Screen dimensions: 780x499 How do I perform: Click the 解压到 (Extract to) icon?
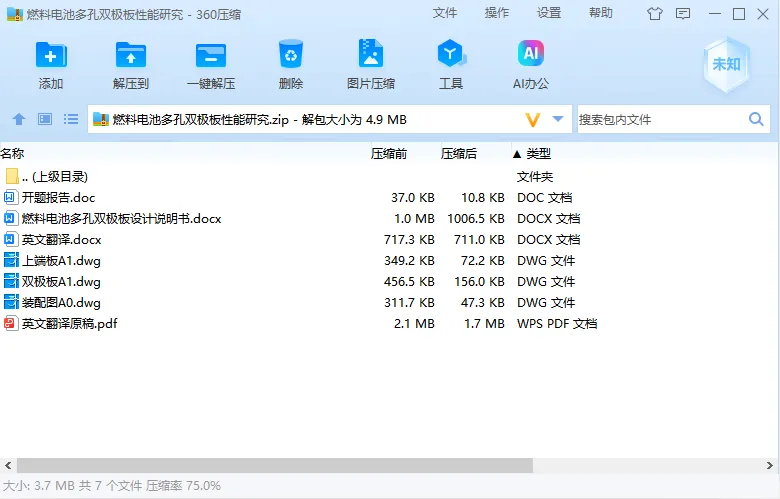tap(131, 54)
